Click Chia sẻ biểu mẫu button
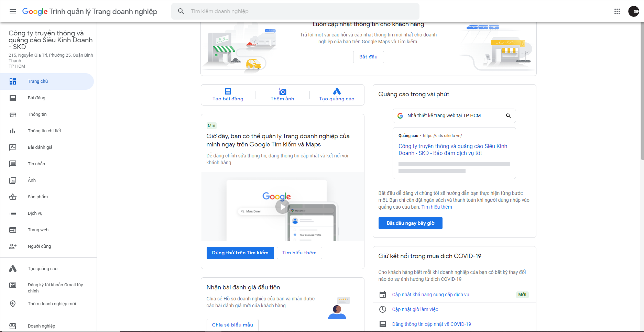 click(x=232, y=325)
